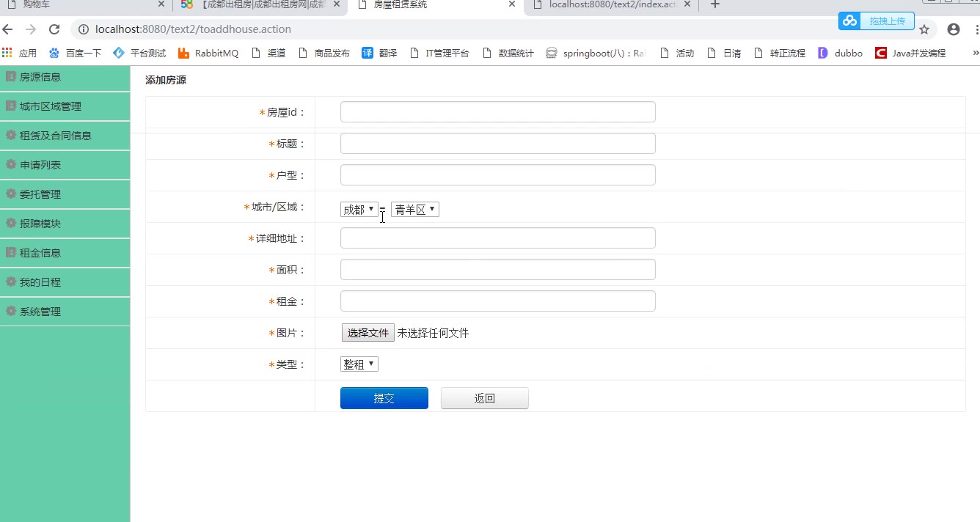
Task: Open the 应用 apps bookmark
Action: (x=20, y=53)
